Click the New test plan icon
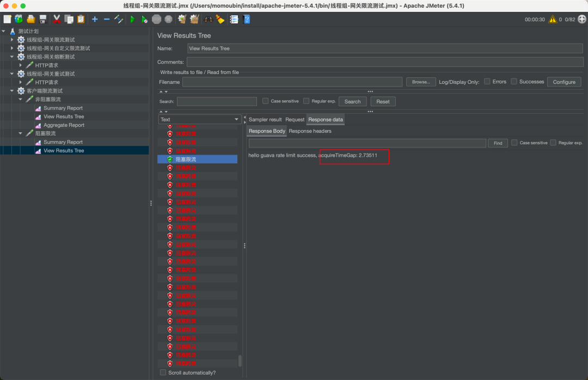Viewport: 588px width, 380px height. pos(7,19)
